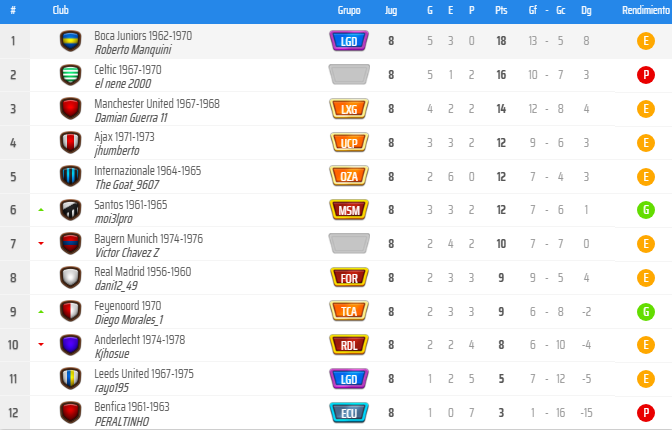Sort table by Pts column header
Viewport: 672px width, 430px height.
coord(501,10)
